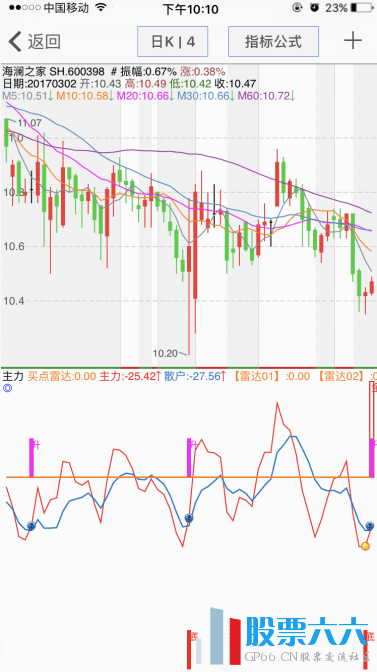Tap the back arrow icon
Image resolution: width=377 pixels, height=672 pixels.
pyautogui.click(x=15, y=42)
